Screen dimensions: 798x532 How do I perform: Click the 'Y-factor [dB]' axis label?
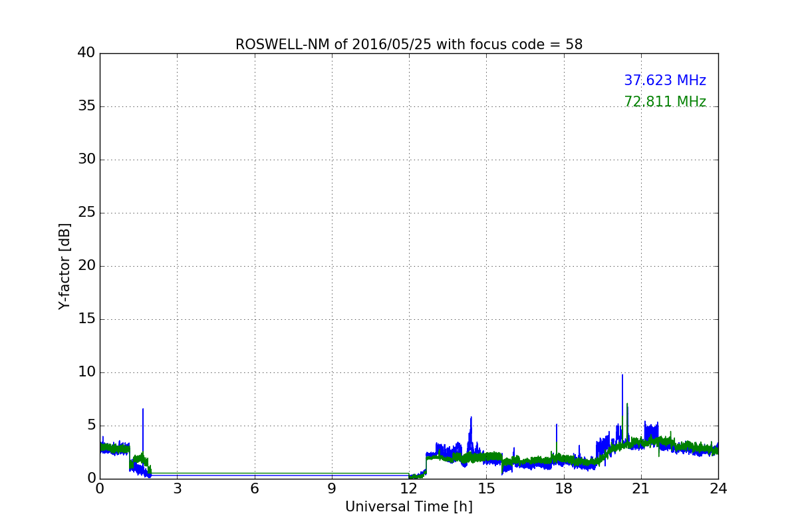pos(65,266)
